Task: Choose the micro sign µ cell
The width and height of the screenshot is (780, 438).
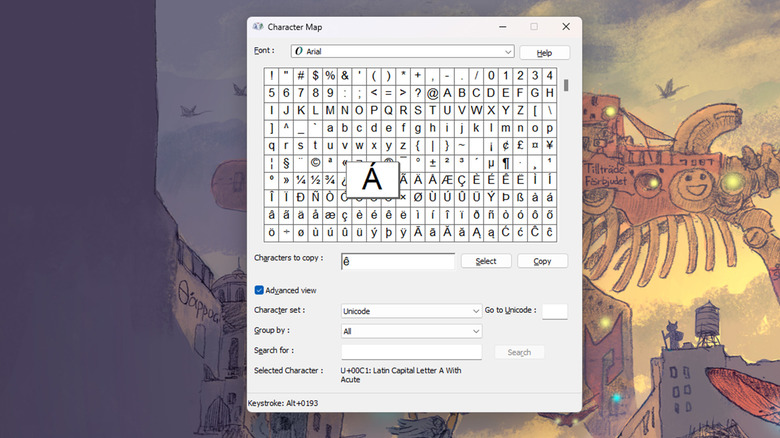Action: (491, 163)
